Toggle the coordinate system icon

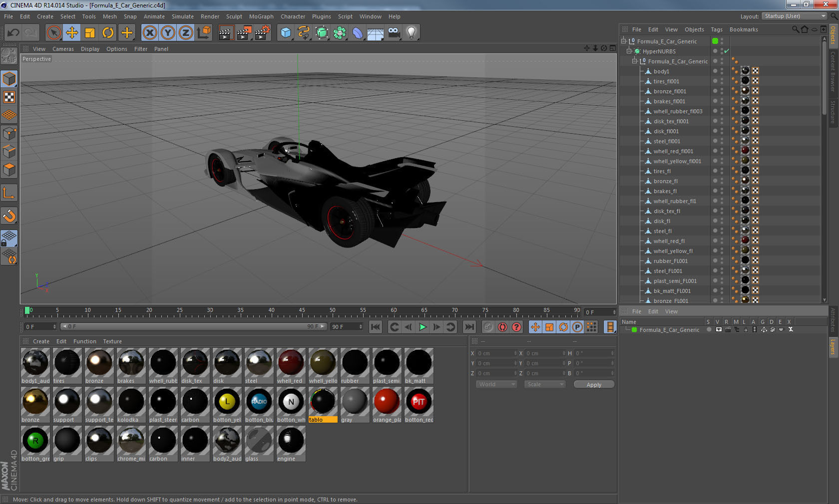tap(204, 33)
